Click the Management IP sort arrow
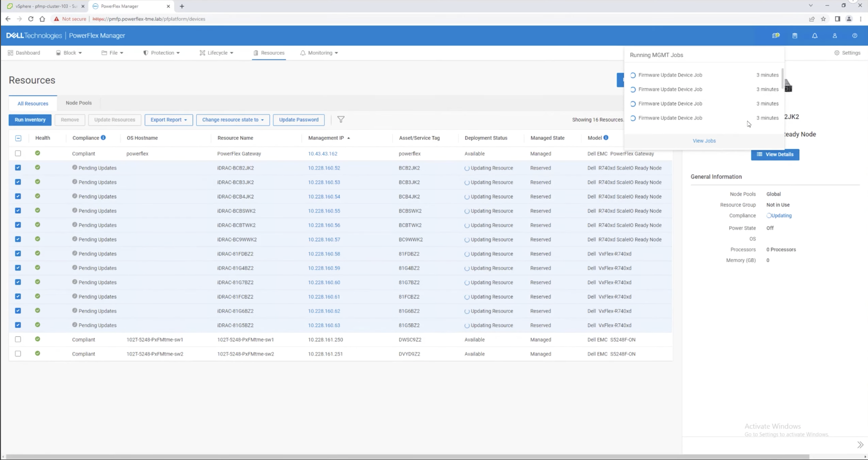 (x=349, y=138)
